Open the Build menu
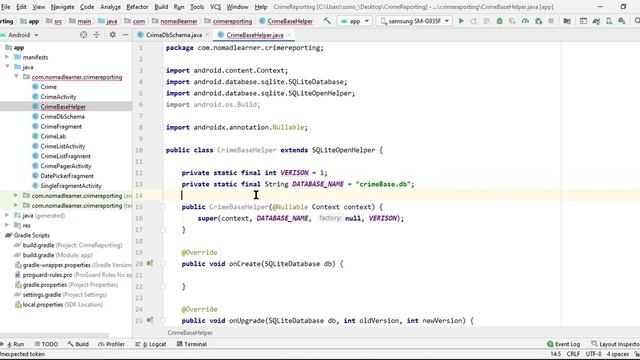Image resolution: width=640 pixels, height=360 pixels. pyautogui.click(x=161, y=7)
